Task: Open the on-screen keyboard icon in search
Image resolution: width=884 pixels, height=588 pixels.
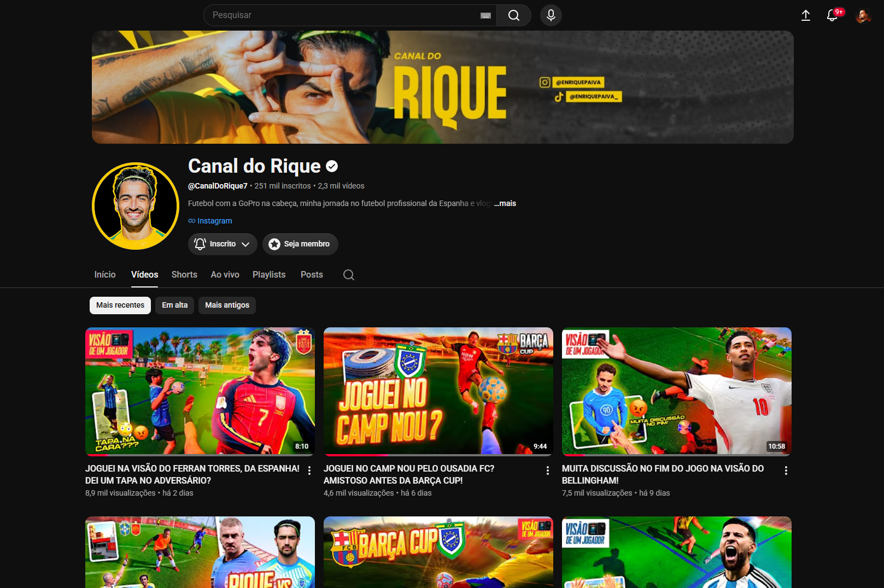Action: point(485,15)
